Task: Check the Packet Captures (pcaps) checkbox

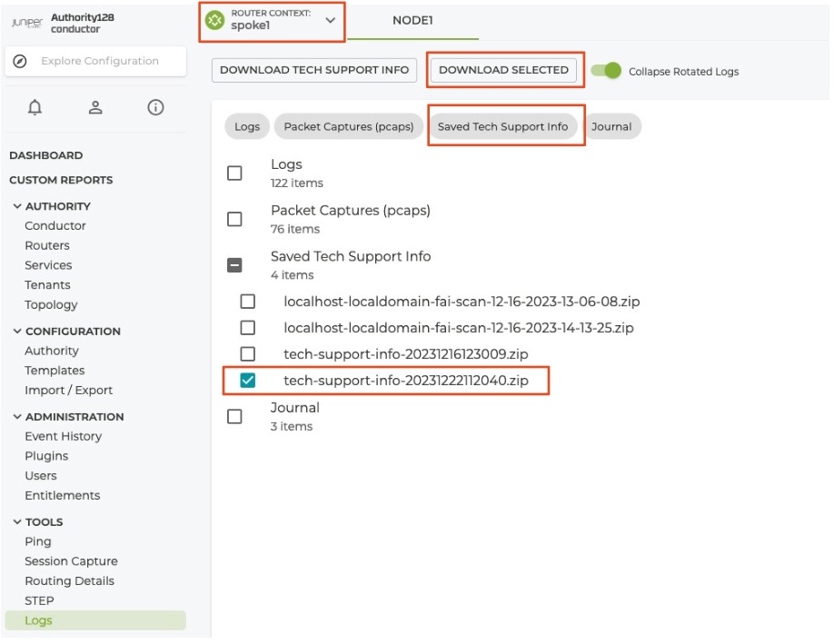Action: tap(234, 218)
